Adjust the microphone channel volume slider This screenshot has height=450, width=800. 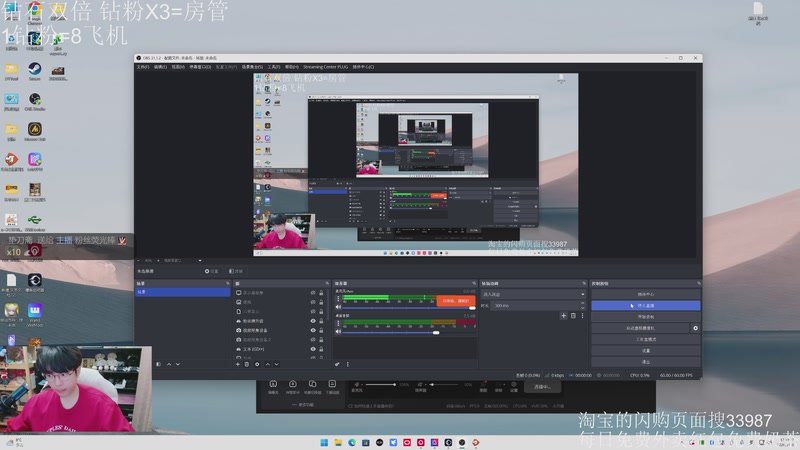click(x=407, y=308)
